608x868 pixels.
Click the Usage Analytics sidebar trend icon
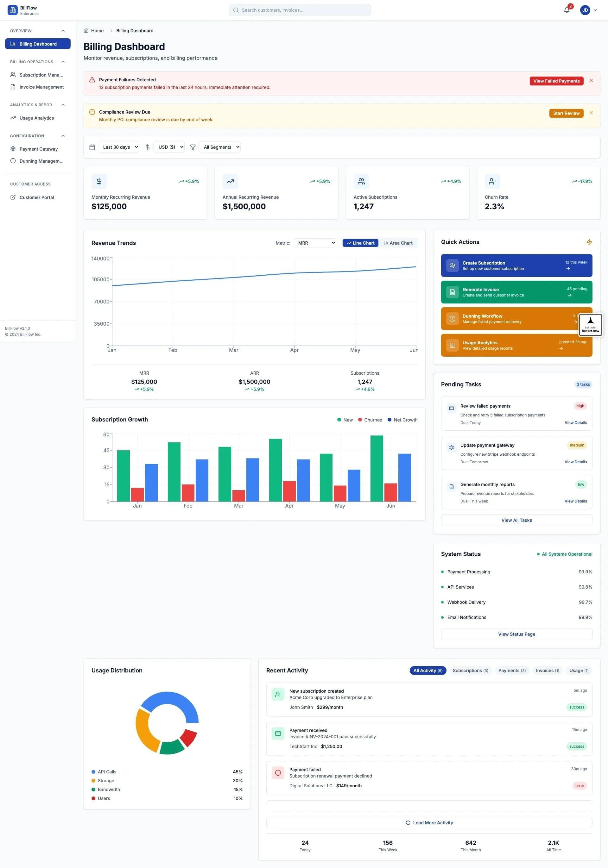pos(13,118)
